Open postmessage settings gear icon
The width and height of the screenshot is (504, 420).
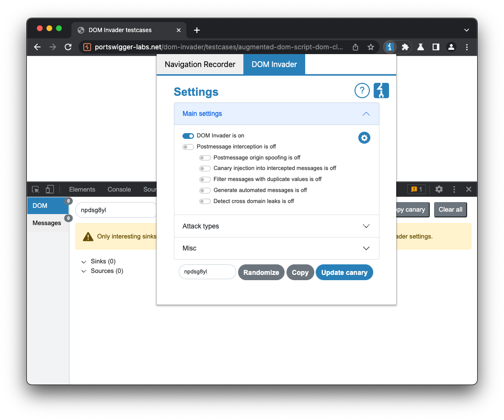364,138
